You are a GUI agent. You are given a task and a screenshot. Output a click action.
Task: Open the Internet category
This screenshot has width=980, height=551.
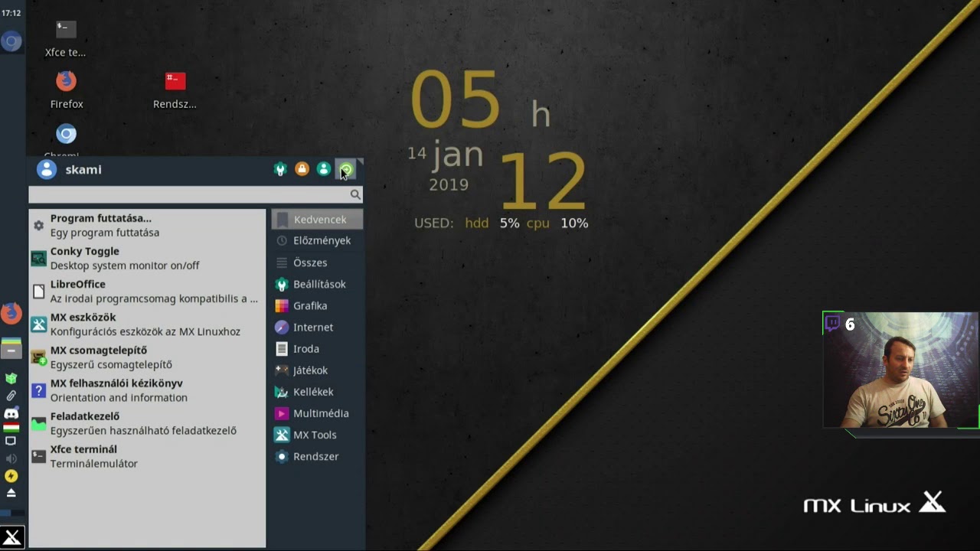click(317, 327)
